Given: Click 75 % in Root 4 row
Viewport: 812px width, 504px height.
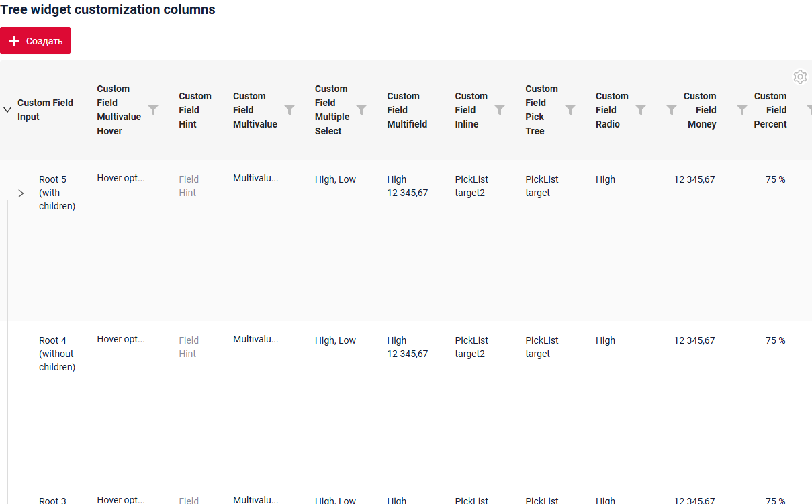Looking at the screenshot, I should click(x=775, y=340).
